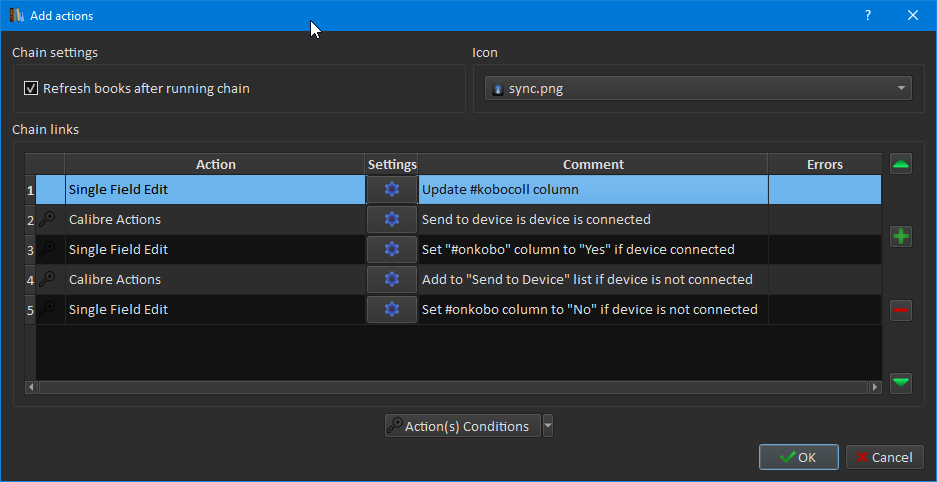Click the Action column header
Viewport: 937px width, 482px height.
tap(215, 164)
